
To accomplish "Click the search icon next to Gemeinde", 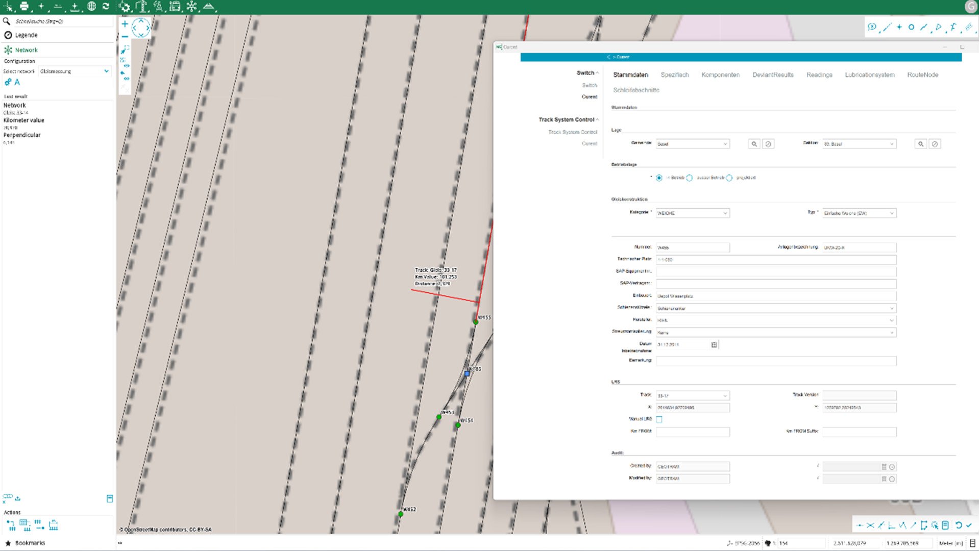I will coord(754,144).
